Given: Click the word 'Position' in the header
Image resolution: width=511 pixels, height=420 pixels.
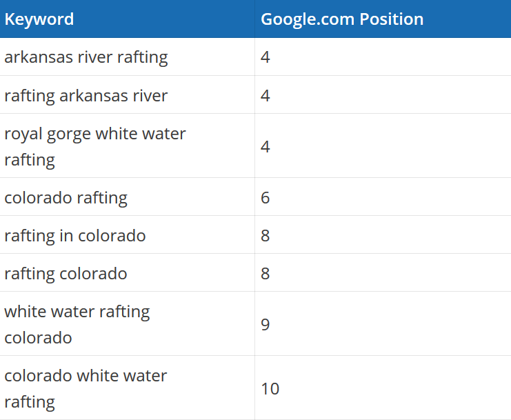Looking at the screenshot, I should click(x=392, y=19).
